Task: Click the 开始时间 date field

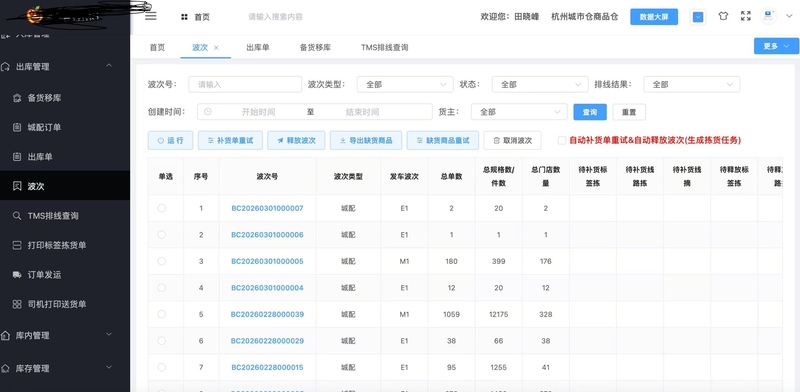Action: coord(258,112)
